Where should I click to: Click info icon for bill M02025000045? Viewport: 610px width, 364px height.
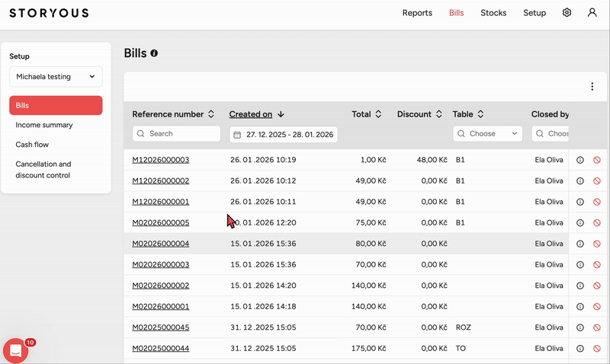tap(579, 327)
